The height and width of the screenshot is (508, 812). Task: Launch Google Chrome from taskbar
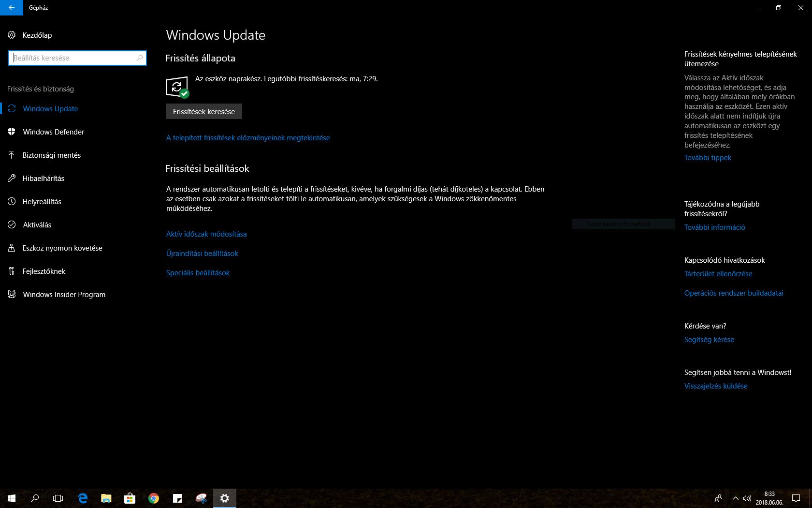click(x=154, y=498)
